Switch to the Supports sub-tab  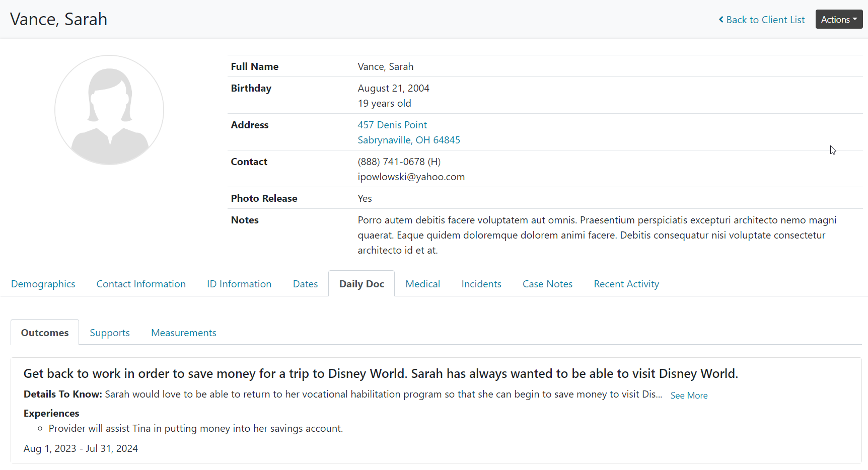point(110,333)
